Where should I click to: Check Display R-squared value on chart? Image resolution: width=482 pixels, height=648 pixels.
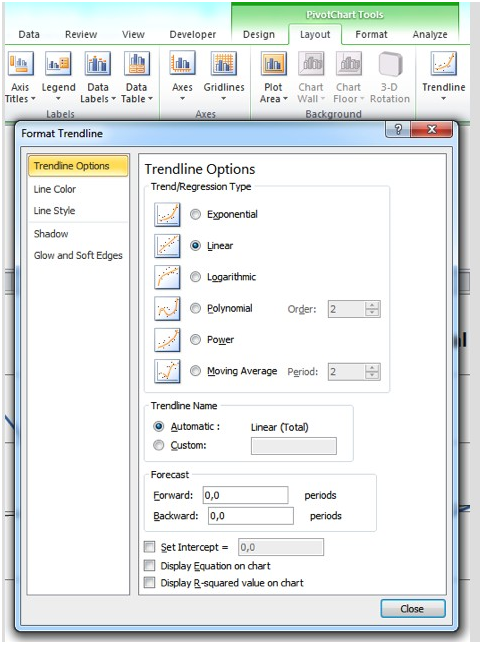pos(149,583)
